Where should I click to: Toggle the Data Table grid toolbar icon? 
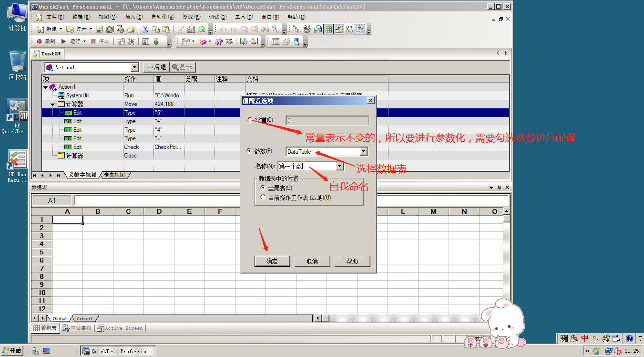pyautogui.click(x=329, y=29)
